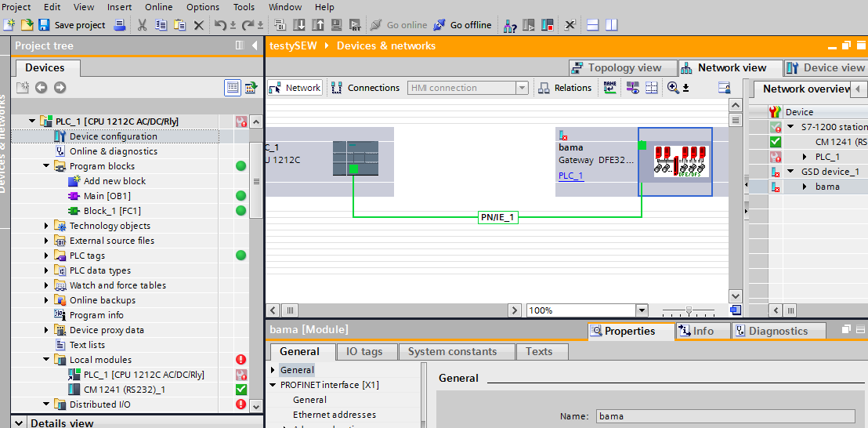Select the Network view tab
Screen dimensions: 868x428
731,68
